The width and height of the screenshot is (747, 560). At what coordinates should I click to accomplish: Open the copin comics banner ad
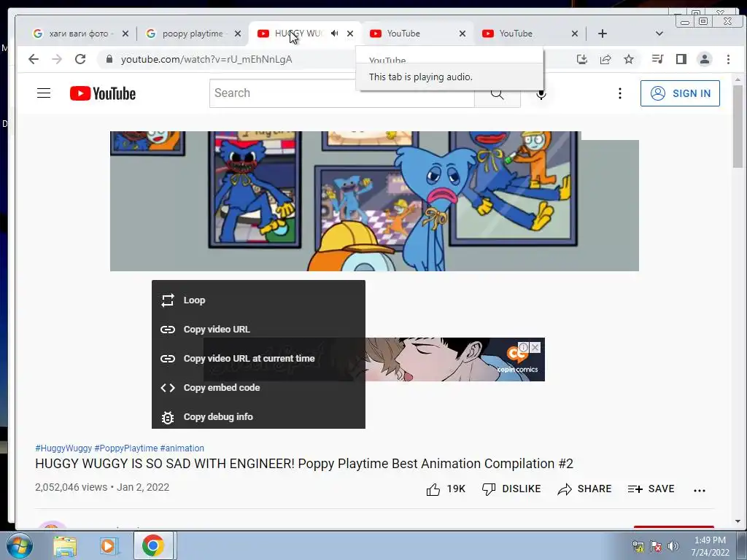click(374, 359)
